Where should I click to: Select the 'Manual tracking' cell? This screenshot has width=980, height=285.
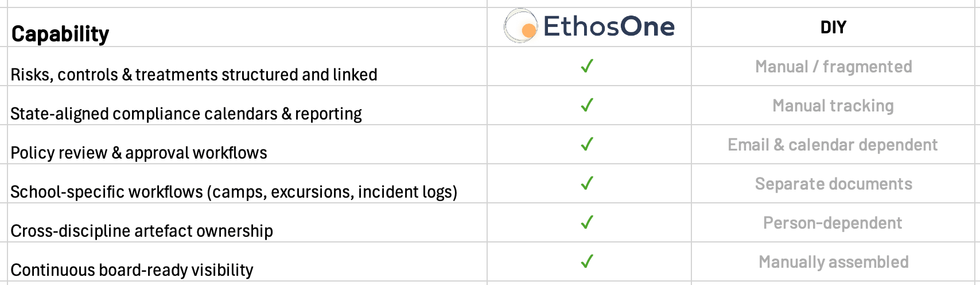(x=833, y=106)
